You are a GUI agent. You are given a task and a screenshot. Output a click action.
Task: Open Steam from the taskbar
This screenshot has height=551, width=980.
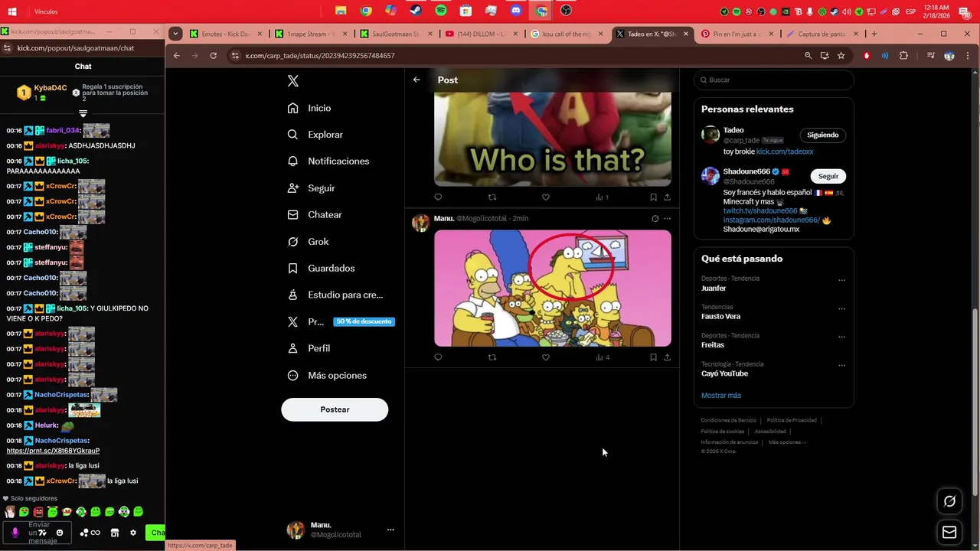pos(416,11)
